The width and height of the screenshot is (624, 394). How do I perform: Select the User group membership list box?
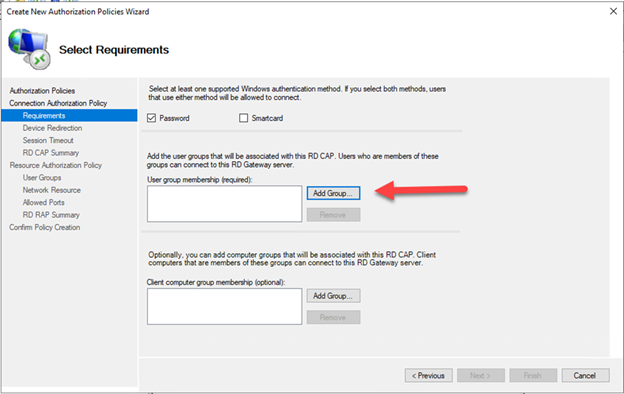tap(224, 204)
